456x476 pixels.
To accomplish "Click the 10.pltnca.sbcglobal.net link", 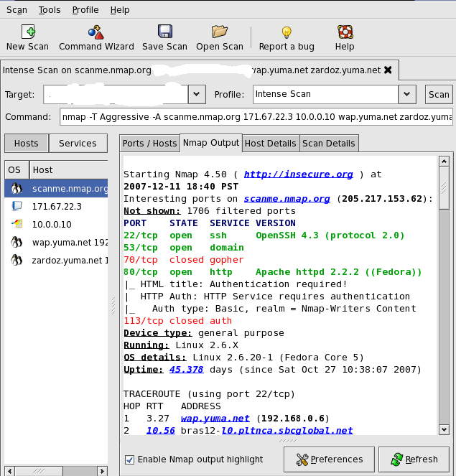I will [287, 431].
